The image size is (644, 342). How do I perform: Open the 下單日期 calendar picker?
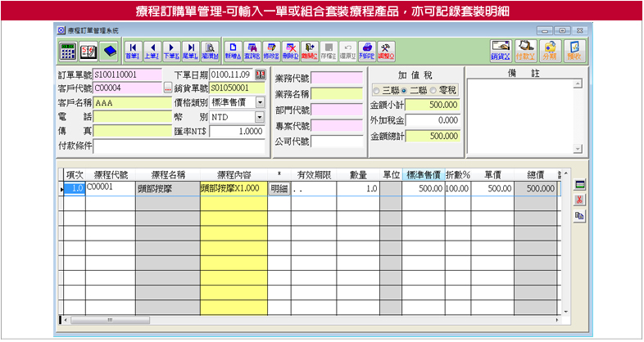(x=261, y=74)
